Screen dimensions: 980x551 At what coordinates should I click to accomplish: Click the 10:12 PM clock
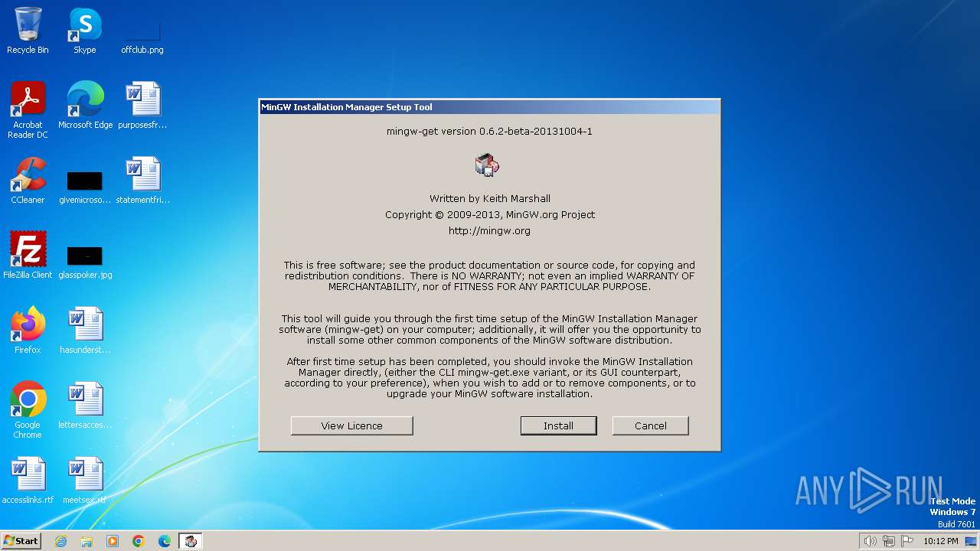click(941, 541)
